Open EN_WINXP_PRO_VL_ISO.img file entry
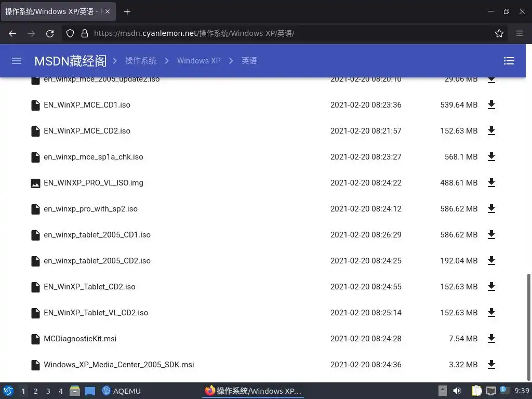The height and width of the screenshot is (399, 532). click(94, 183)
